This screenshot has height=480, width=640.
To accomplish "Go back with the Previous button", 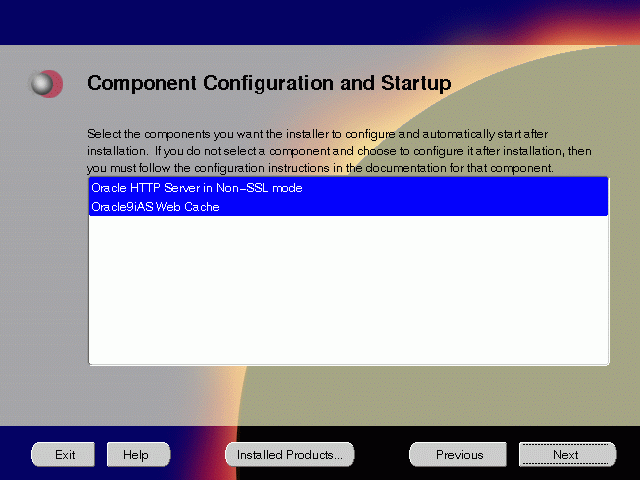I will pos(458,454).
